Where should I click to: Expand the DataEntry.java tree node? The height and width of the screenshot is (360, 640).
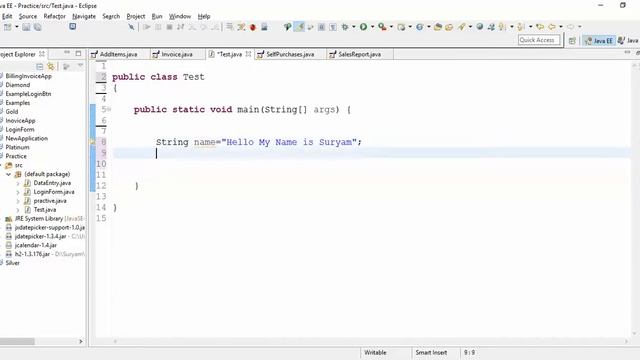point(18,183)
